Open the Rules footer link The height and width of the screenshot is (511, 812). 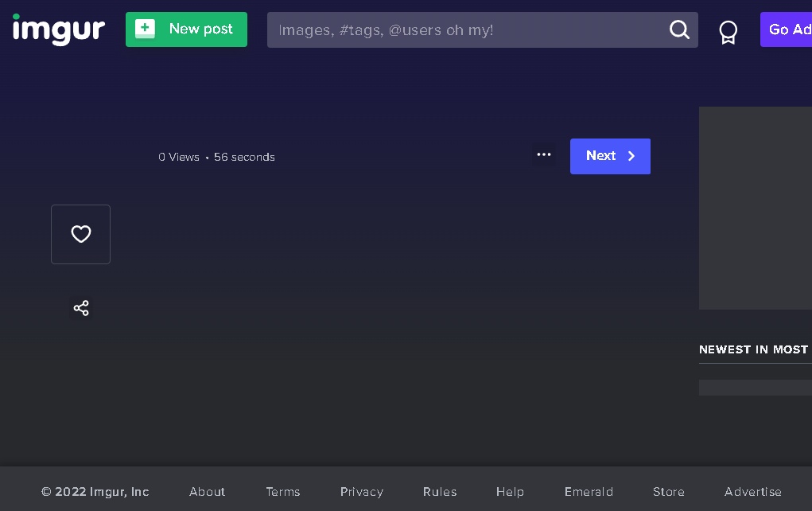click(440, 492)
